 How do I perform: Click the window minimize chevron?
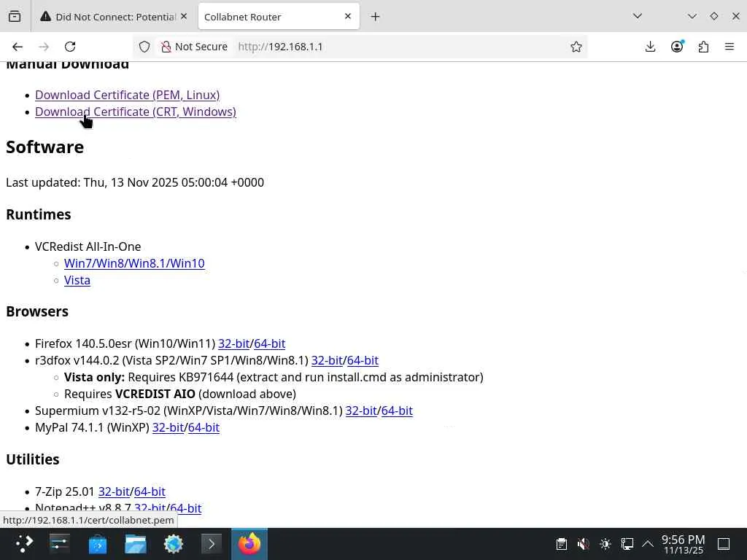[692, 16]
